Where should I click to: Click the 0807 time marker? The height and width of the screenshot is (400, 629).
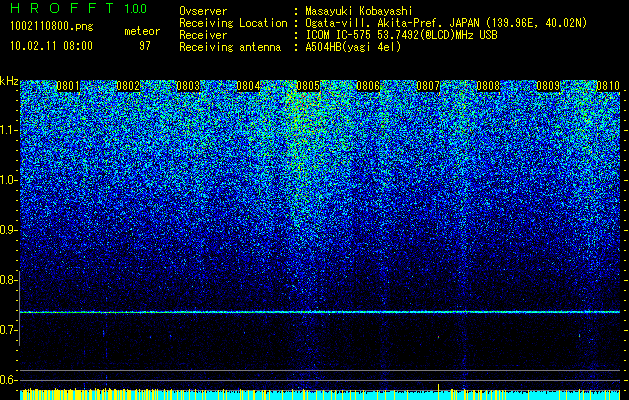pyautogui.click(x=428, y=86)
